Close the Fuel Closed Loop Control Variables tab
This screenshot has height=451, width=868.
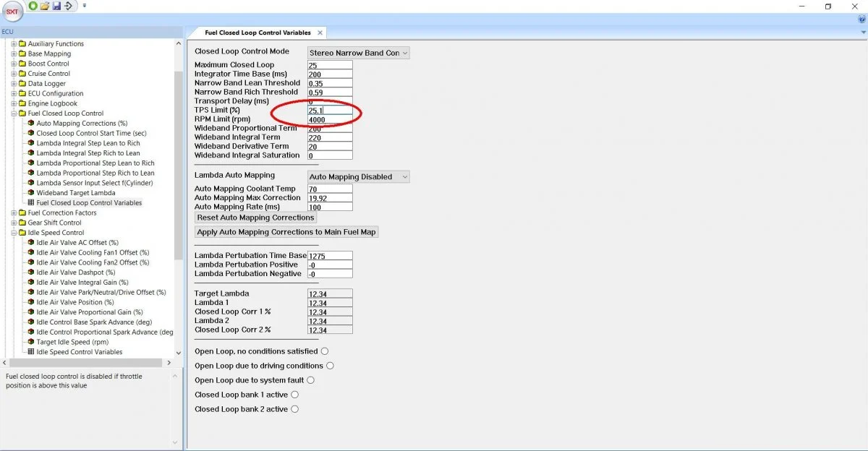[x=320, y=33]
